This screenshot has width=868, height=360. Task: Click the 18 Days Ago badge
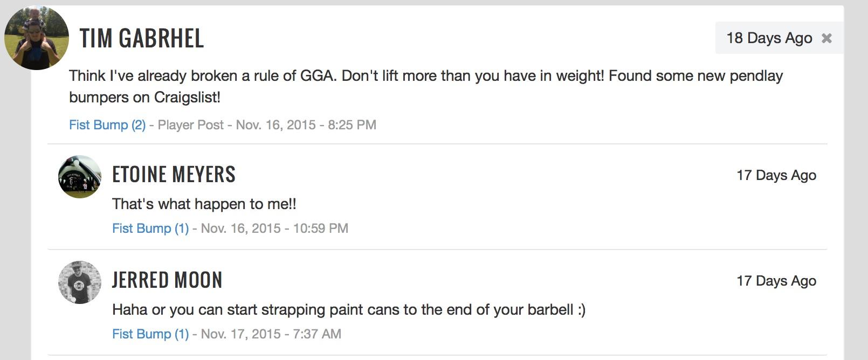769,38
